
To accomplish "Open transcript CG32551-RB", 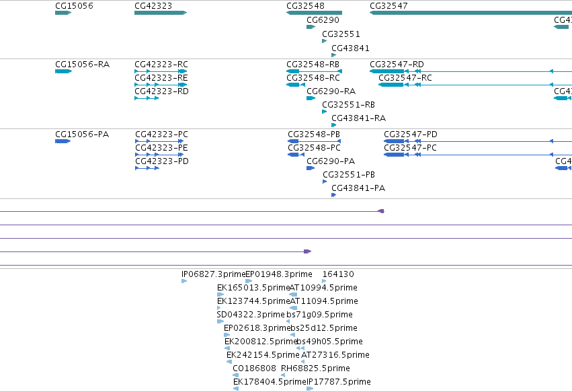I will tap(348, 105).
